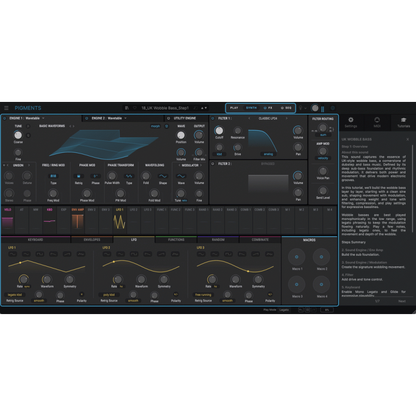This screenshot has height=416, width=416.
Task: Open the preset browser library icon
Action: [127, 108]
